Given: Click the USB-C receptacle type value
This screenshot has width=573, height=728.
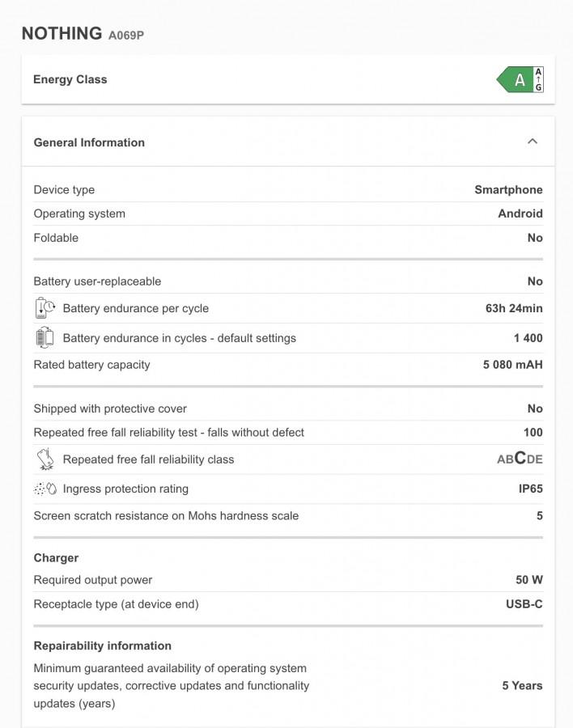Looking at the screenshot, I should 524,603.
